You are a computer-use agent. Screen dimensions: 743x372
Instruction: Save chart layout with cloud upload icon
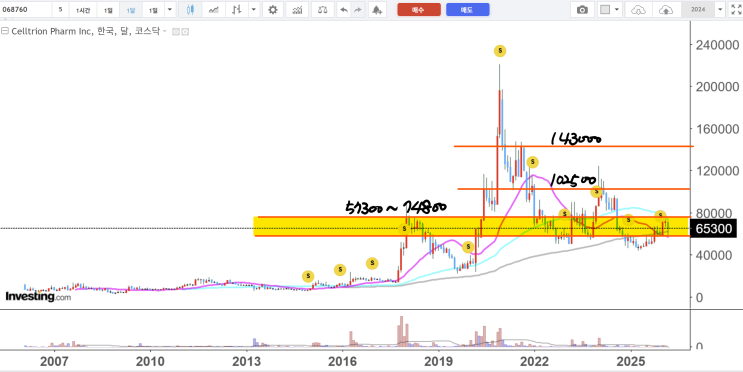[x=667, y=9]
